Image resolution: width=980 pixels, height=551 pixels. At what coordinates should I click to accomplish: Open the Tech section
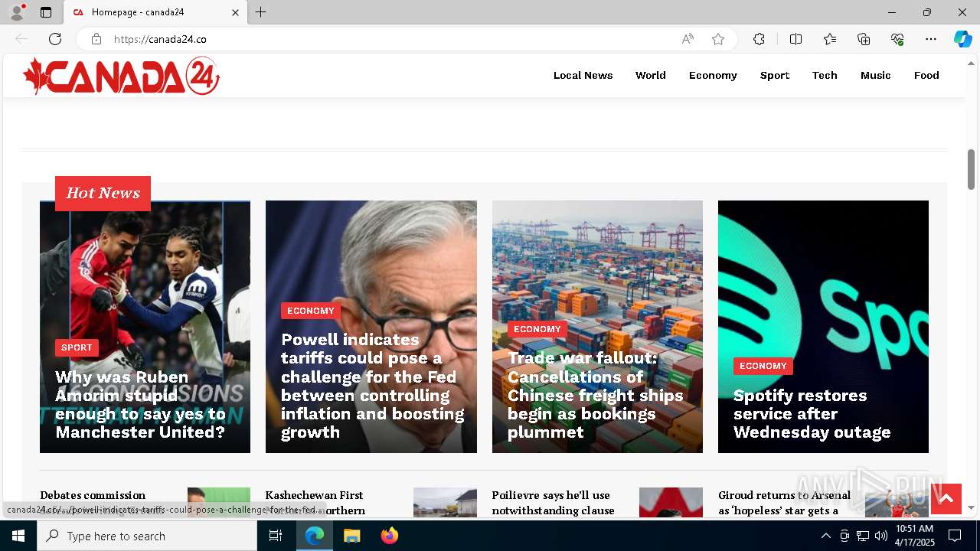825,75
